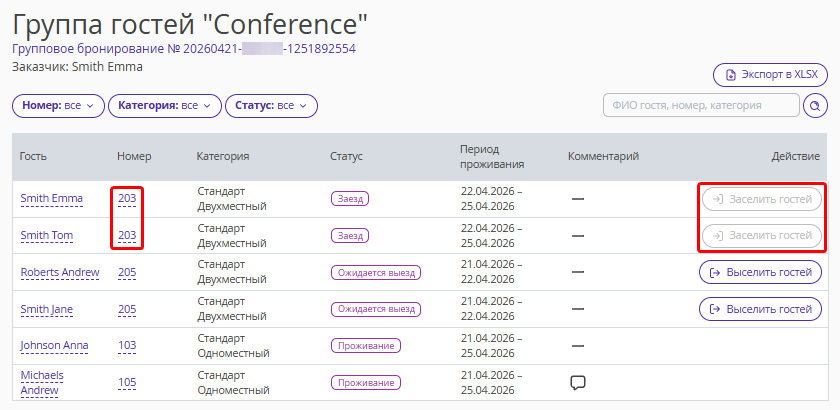Check in guests for Smith Emma row
840x410 pixels.
pos(762,199)
